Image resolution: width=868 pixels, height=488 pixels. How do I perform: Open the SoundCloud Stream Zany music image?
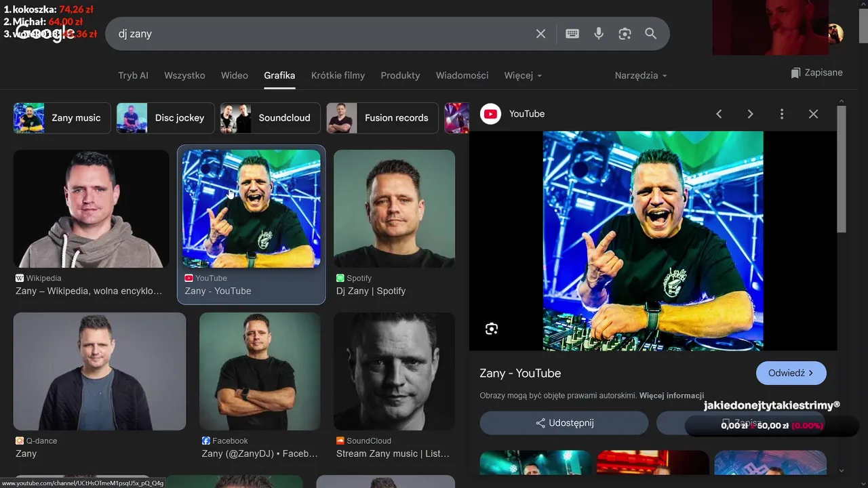(x=394, y=371)
